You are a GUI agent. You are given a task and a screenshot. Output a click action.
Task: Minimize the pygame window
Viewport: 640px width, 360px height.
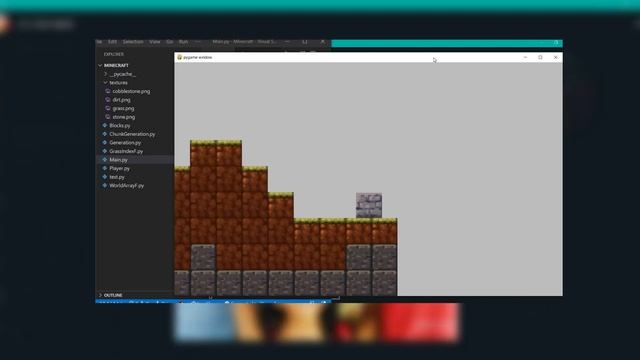click(525, 58)
